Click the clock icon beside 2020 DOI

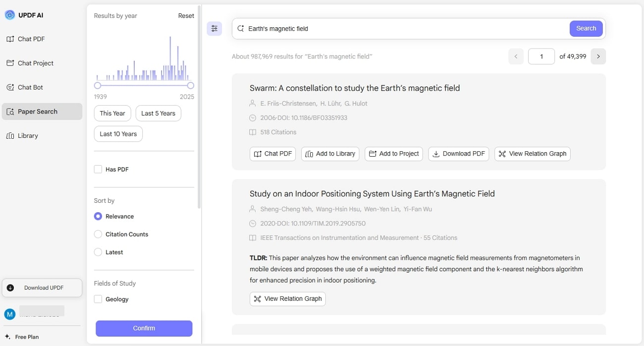253,224
